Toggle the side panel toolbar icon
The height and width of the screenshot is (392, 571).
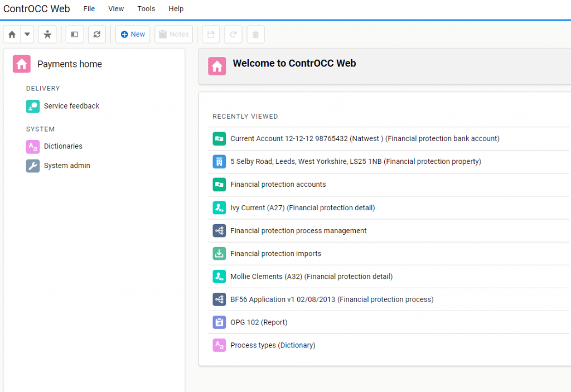(75, 35)
